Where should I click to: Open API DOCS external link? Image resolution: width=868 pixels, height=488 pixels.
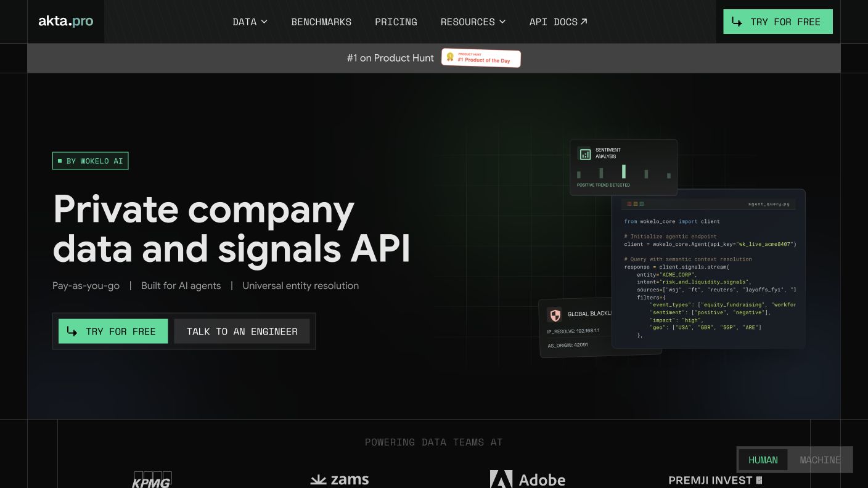click(558, 22)
